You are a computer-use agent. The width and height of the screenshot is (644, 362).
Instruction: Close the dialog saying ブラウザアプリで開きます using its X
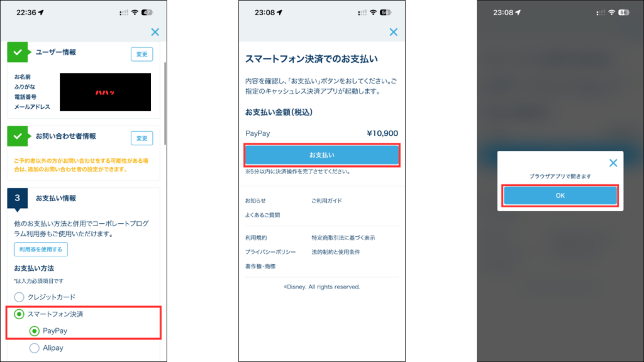(x=613, y=163)
